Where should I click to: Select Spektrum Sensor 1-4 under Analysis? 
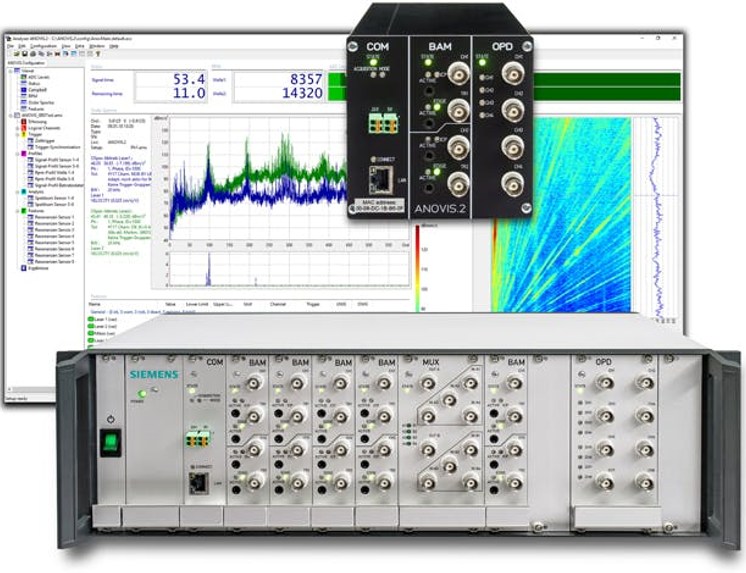(54, 198)
